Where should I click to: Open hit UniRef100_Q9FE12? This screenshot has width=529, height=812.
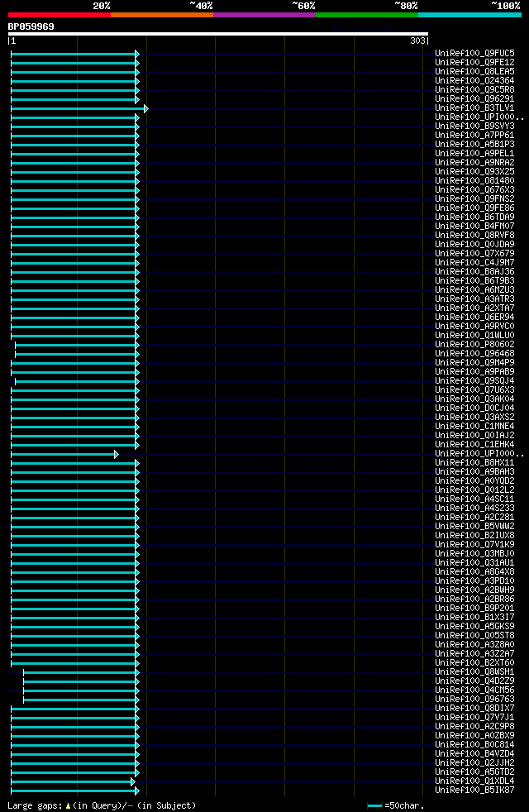(x=474, y=63)
